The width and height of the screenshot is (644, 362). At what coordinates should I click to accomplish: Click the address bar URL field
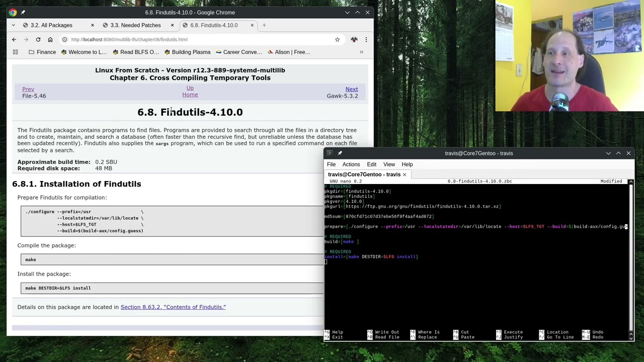pyautogui.click(x=201, y=39)
